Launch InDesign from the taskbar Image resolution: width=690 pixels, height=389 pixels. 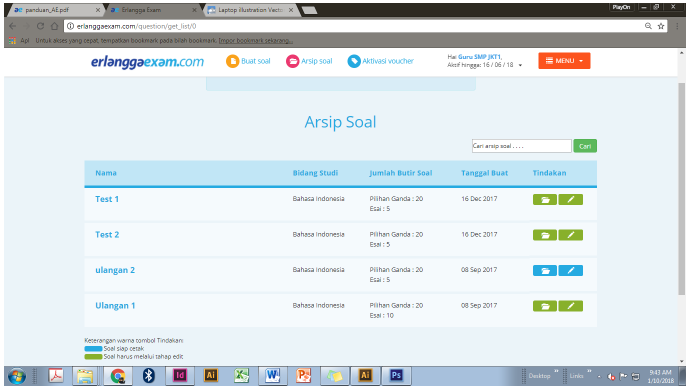point(180,375)
